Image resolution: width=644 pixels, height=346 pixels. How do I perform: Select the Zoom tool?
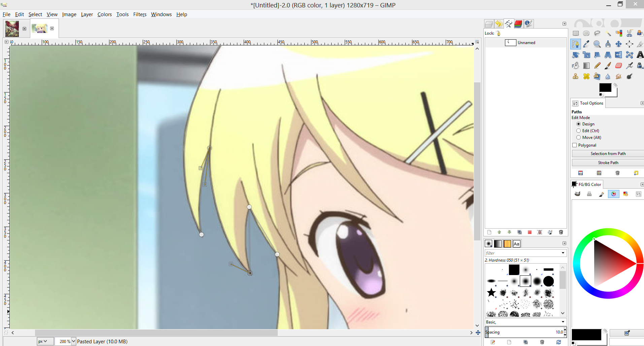point(597,44)
